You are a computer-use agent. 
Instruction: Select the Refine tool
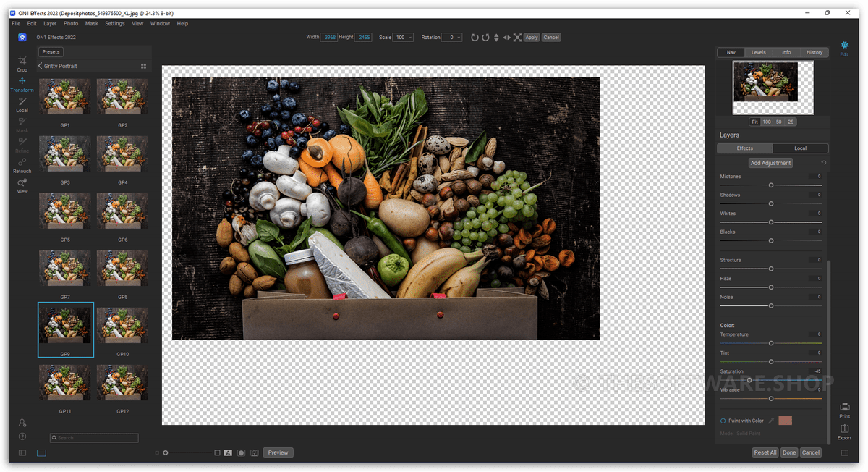click(x=22, y=145)
